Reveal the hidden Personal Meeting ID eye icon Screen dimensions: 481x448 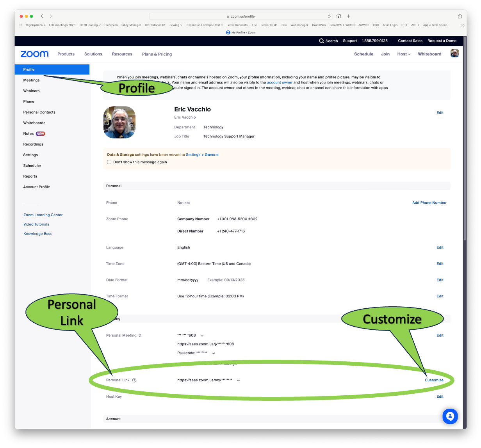point(202,336)
